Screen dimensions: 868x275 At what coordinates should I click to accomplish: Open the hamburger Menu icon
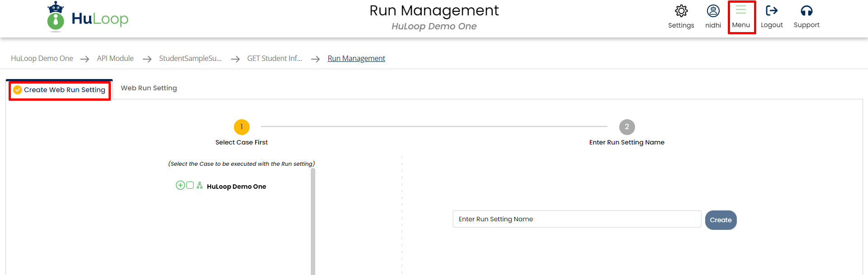tap(740, 11)
